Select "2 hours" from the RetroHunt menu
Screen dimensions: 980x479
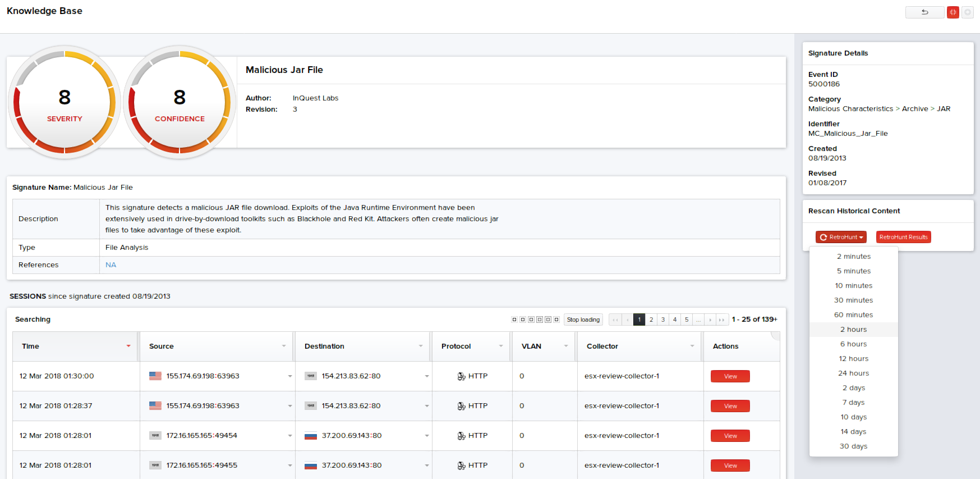[x=853, y=330]
